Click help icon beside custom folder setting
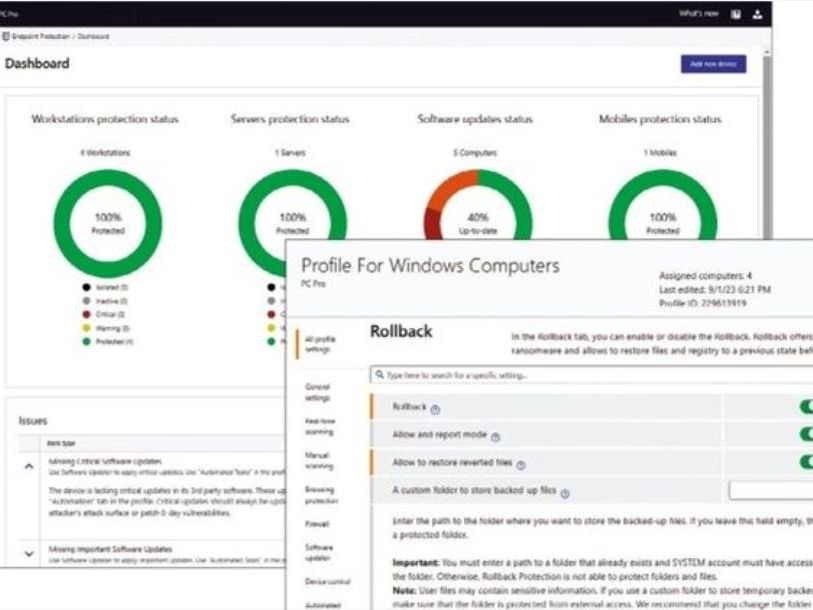 [565, 493]
